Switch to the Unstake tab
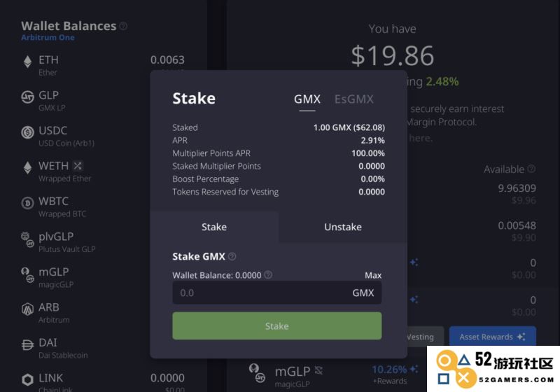This screenshot has width=560, height=392. click(x=343, y=227)
